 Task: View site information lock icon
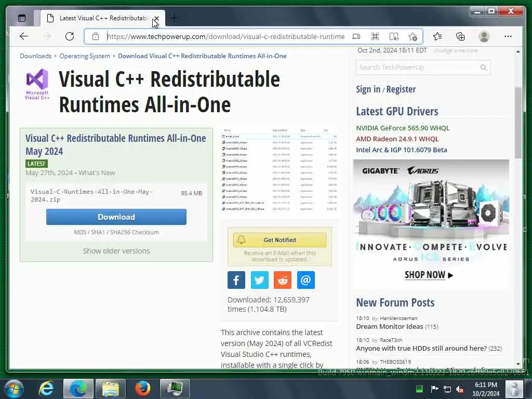pyautogui.click(x=96, y=36)
